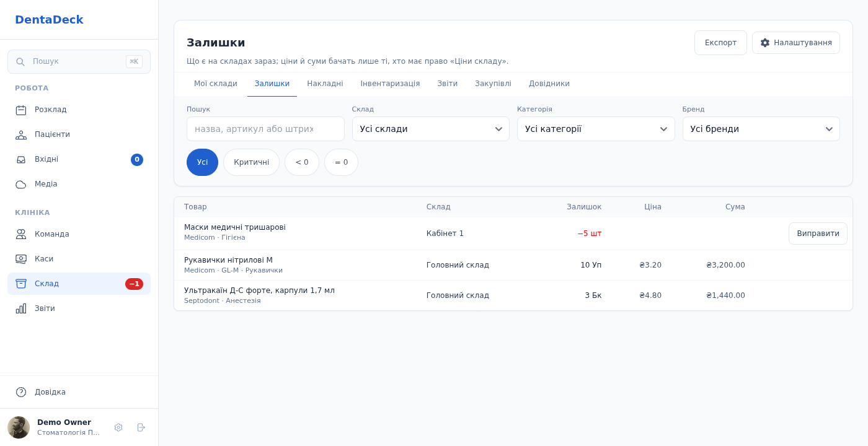The image size is (868, 446).
Task: Click the Demo Owner avatar photo
Action: [x=19, y=427]
